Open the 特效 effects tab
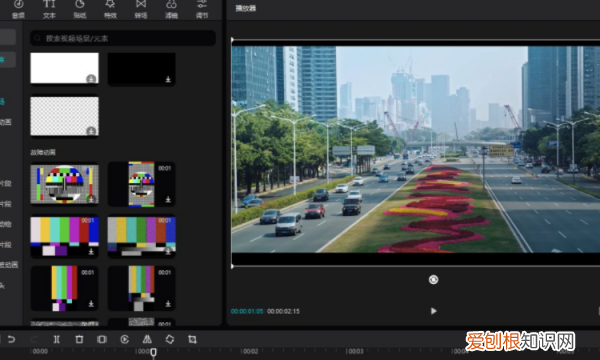The height and width of the screenshot is (360, 600). tap(110, 9)
